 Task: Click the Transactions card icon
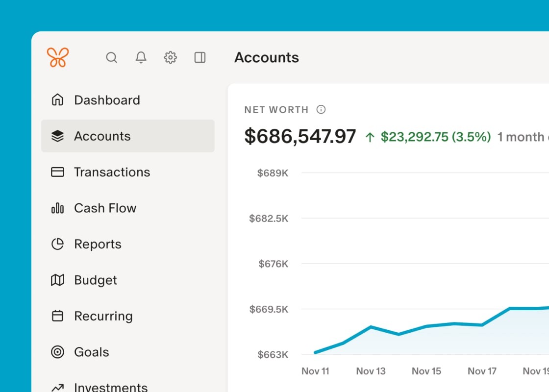tap(57, 172)
